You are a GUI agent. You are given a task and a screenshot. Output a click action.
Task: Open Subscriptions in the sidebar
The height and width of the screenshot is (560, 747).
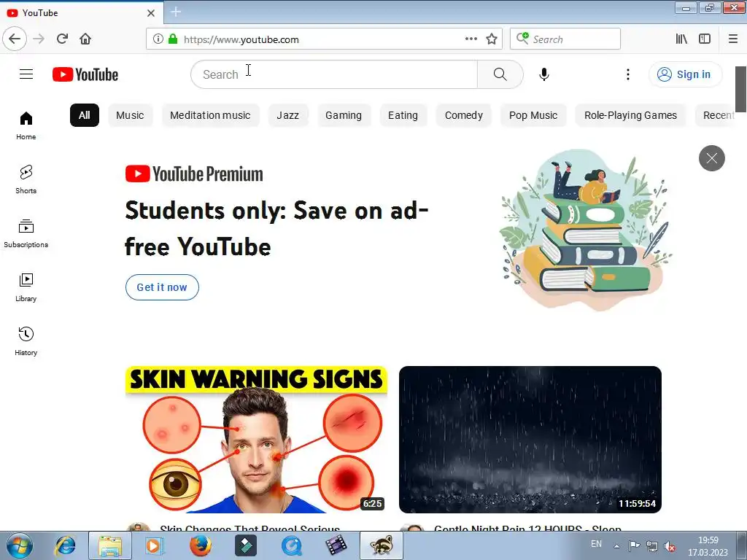coord(26,233)
